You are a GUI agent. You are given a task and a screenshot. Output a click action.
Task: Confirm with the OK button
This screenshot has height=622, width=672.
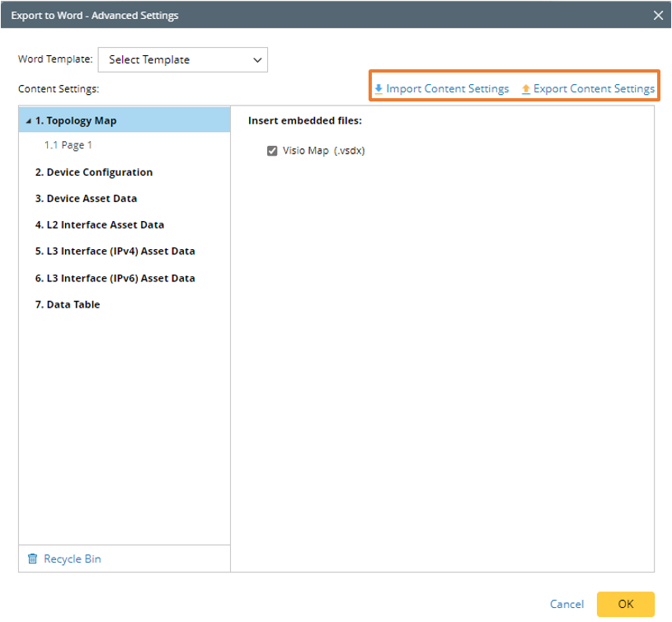(x=625, y=604)
